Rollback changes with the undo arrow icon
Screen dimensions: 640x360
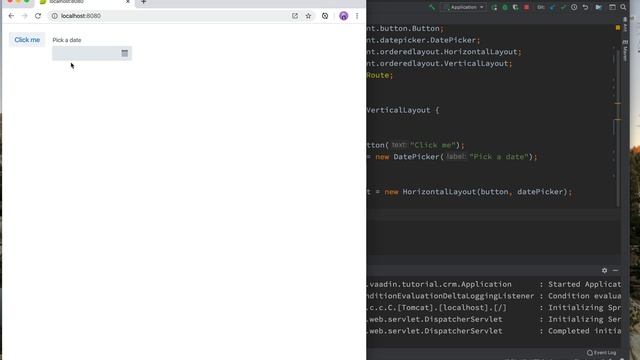point(585,7)
